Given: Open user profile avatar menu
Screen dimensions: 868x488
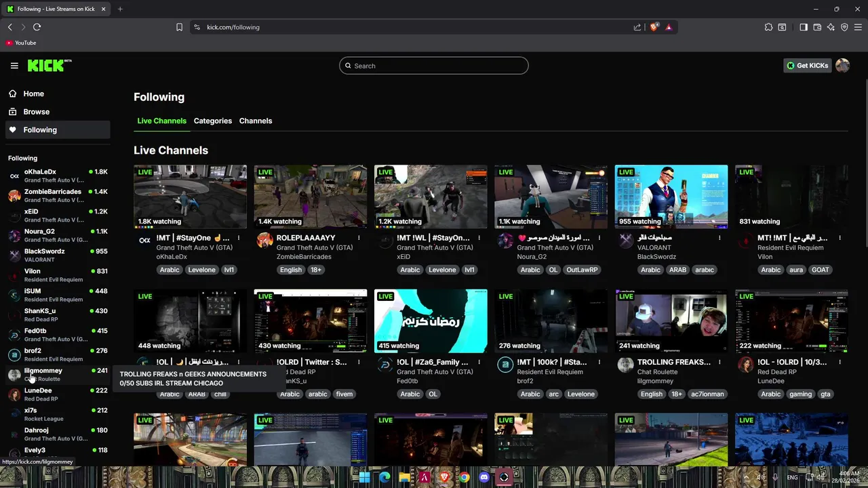Looking at the screenshot, I should point(842,66).
